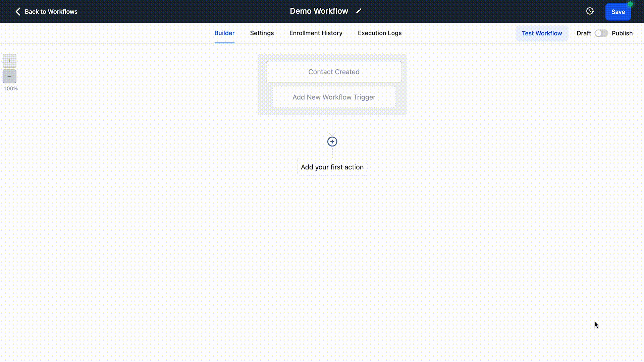This screenshot has width=644, height=362.
Task: Open the Settings tab
Action: [x=262, y=33]
